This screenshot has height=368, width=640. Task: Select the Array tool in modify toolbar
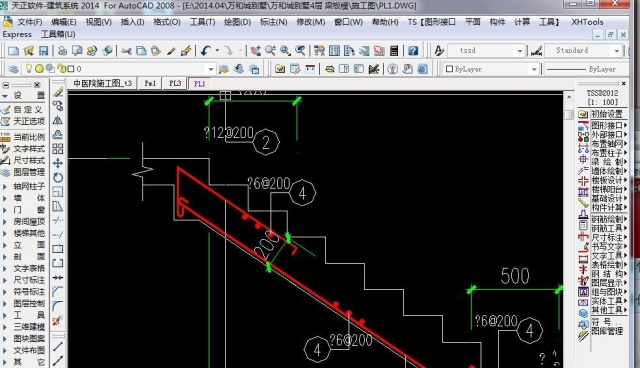coord(58,149)
